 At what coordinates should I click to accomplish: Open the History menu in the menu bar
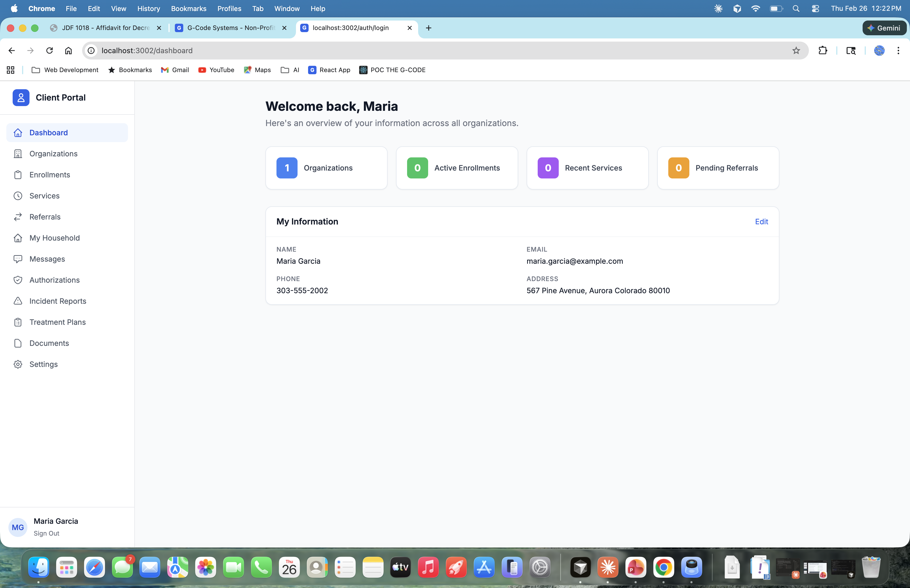coord(149,8)
